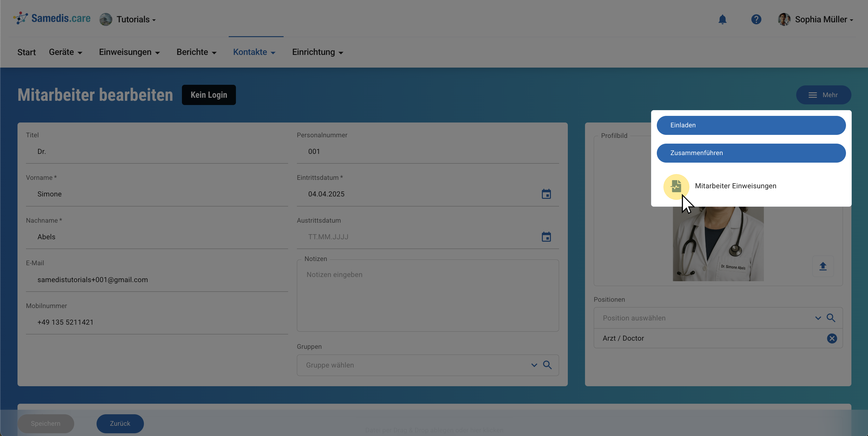The height and width of the screenshot is (436, 868).
Task: Click the Einladen button
Action: pos(751,125)
